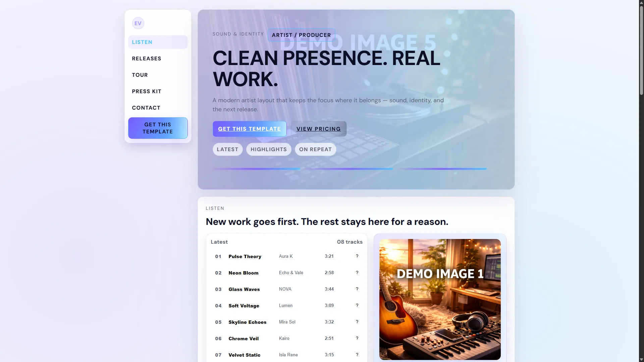Click artist name Echo & Vale

[x=291, y=273]
